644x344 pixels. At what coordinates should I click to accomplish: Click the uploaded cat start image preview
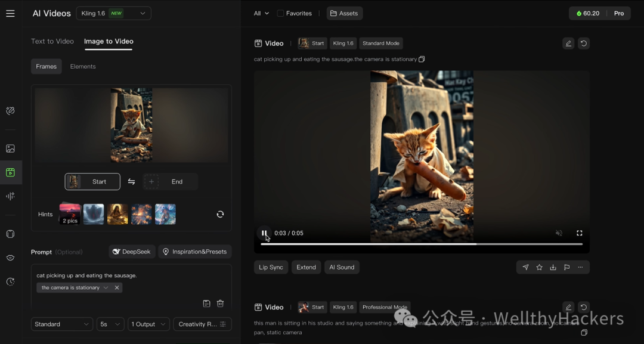[131, 125]
